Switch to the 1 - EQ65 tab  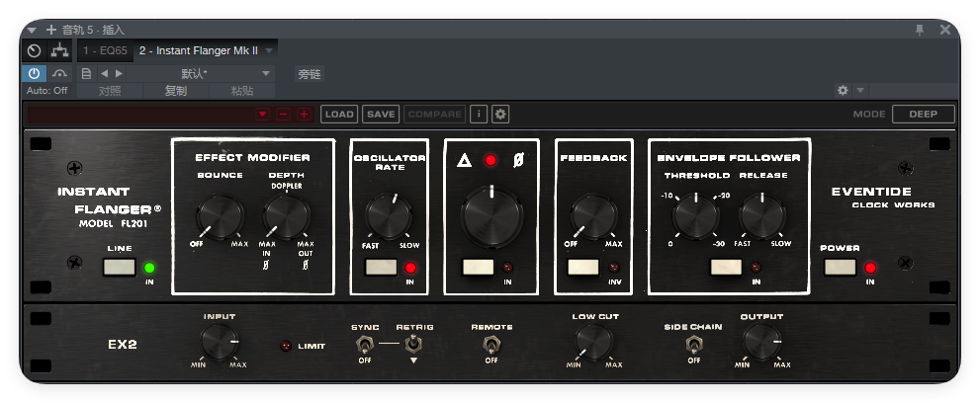[105, 50]
